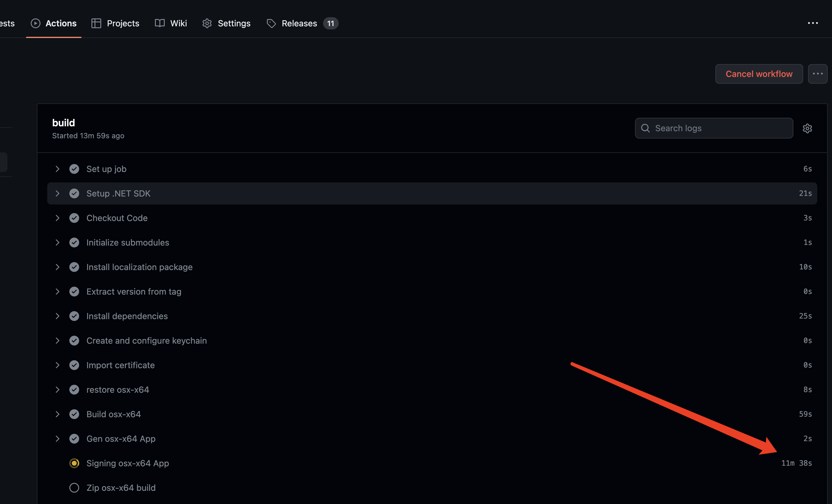Click the magnifier icon in Search logs
Viewport: 832px width, 504px height.
[x=645, y=128]
